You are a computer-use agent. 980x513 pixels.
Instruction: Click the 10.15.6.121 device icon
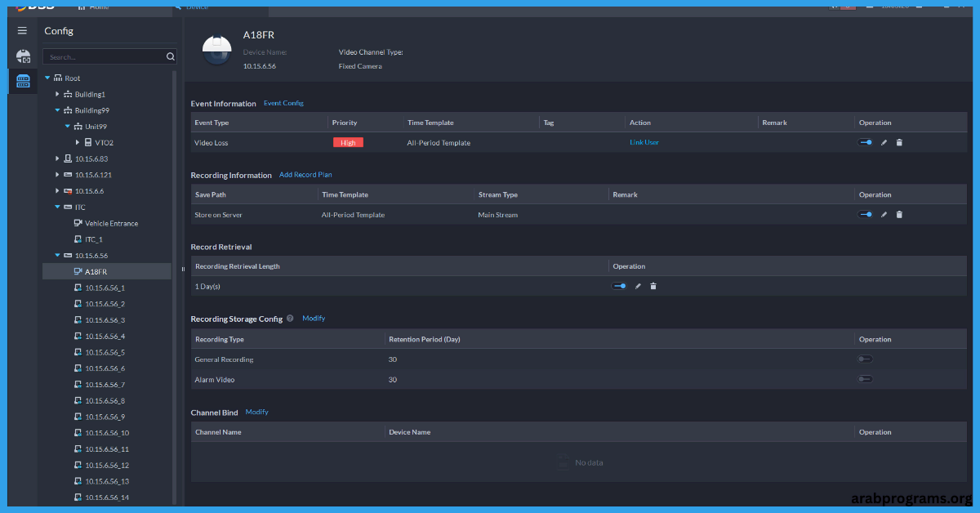pos(68,175)
